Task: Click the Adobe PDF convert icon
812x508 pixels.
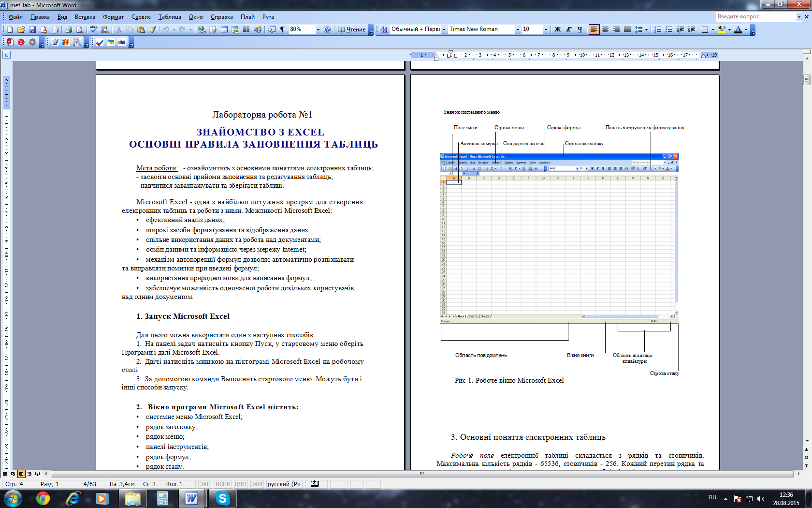Action: point(9,43)
